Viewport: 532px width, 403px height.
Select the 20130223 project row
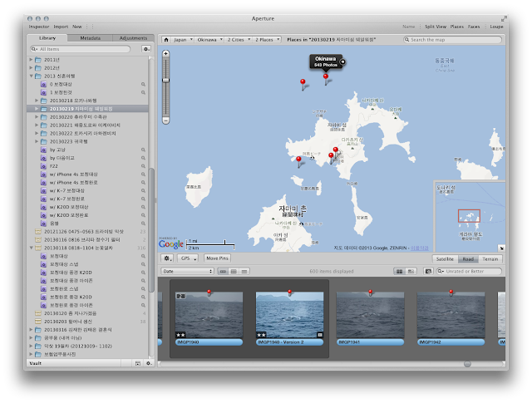click(87, 141)
